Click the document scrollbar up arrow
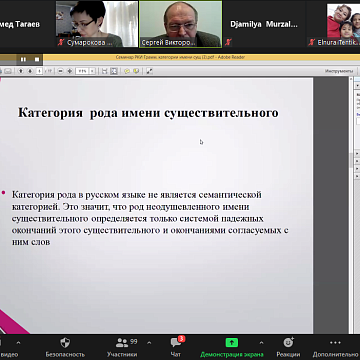This screenshot has width=360, height=360. [351, 79]
